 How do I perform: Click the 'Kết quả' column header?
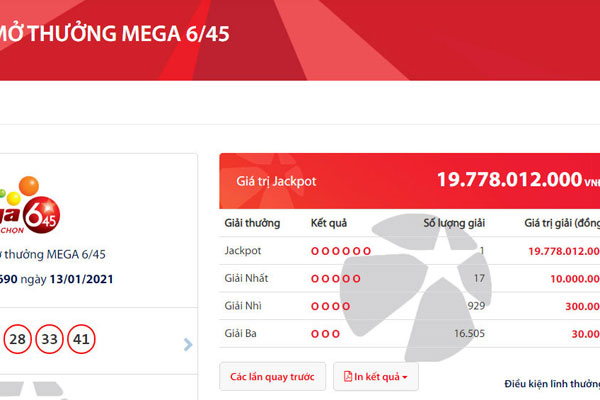point(331,222)
